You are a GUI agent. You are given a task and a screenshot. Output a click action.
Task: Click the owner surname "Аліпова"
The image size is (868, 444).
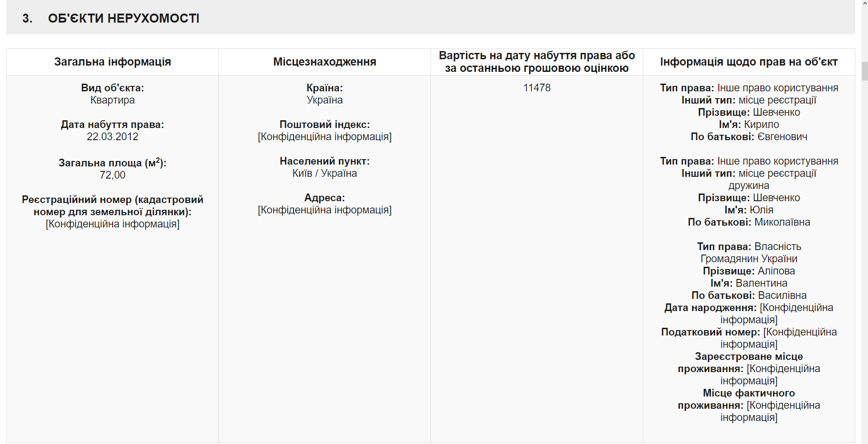[x=776, y=271]
